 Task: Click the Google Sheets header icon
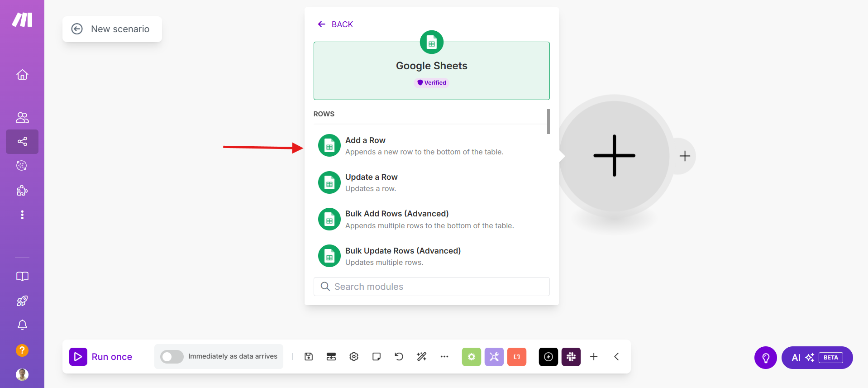(x=432, y=42)
